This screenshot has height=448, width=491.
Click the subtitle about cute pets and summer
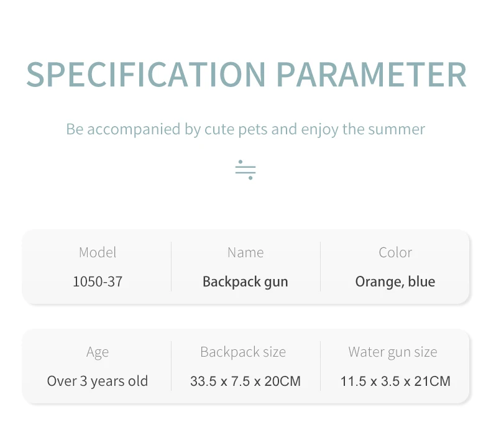[245, 129]
